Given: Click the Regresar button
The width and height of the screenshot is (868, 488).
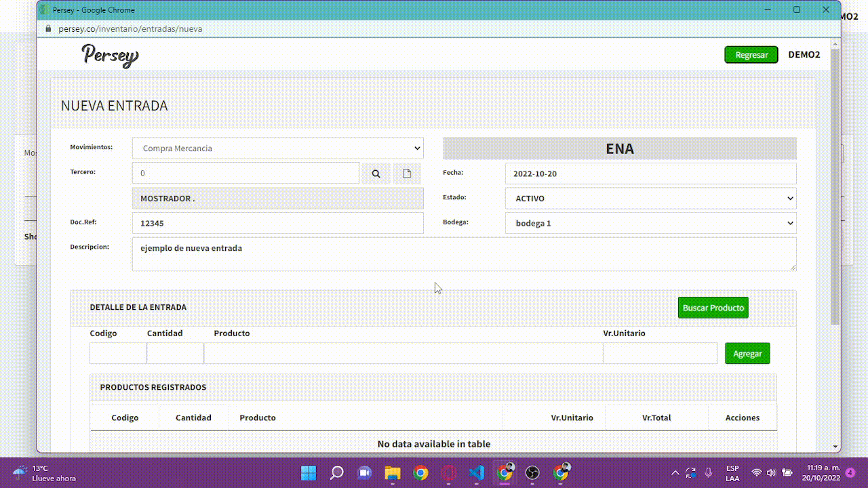Looking at the screenshot, I should (x=751, y=55).
